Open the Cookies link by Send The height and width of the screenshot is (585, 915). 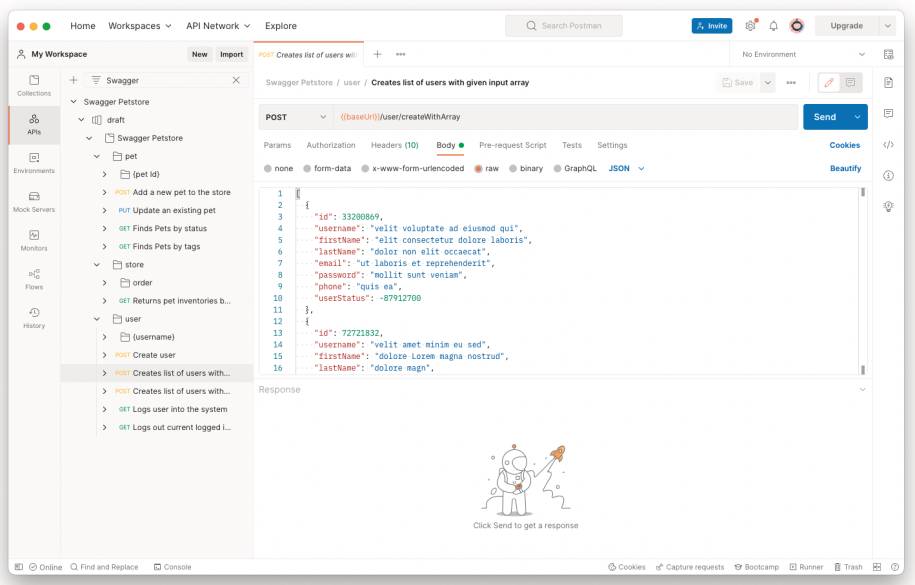coord(844,145)
